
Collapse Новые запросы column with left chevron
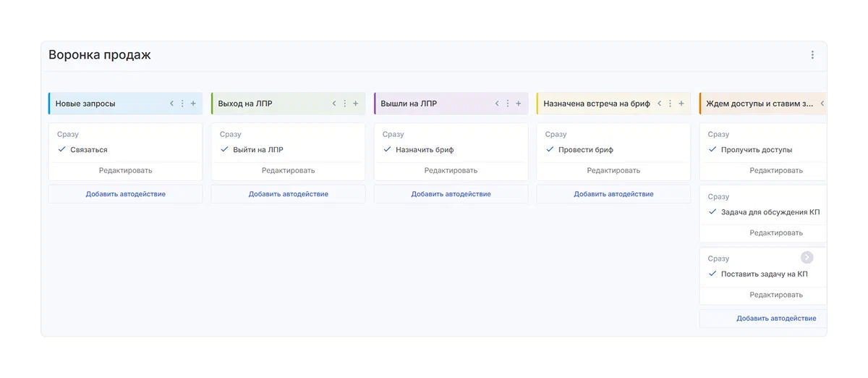pyautogui.click(x=171, y=104)
